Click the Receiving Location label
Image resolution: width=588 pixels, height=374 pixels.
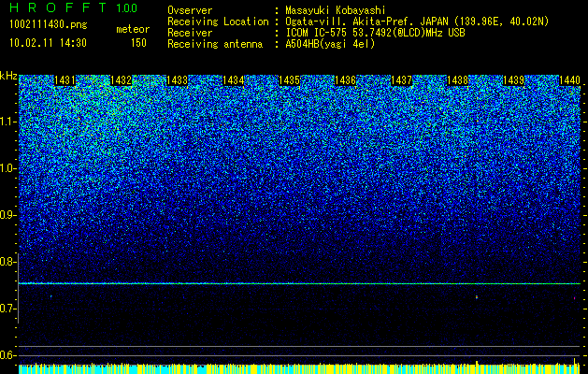[x=218, y=22]
